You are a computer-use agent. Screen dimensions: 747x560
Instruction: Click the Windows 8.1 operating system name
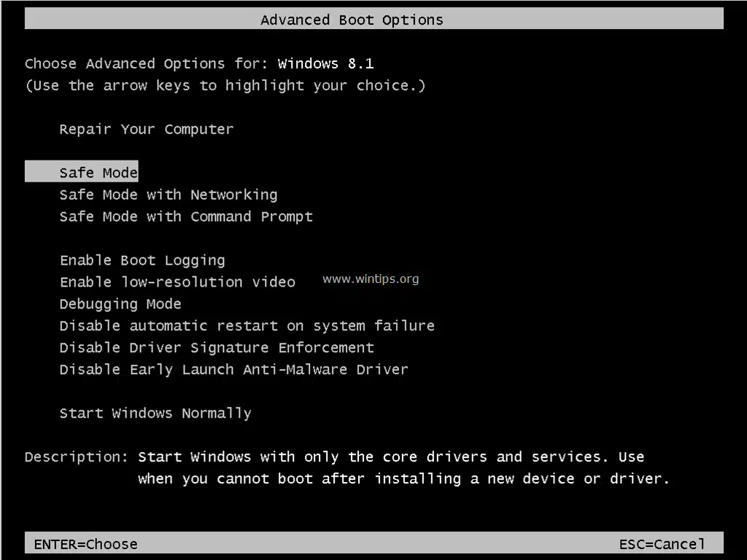click(325, 64)
